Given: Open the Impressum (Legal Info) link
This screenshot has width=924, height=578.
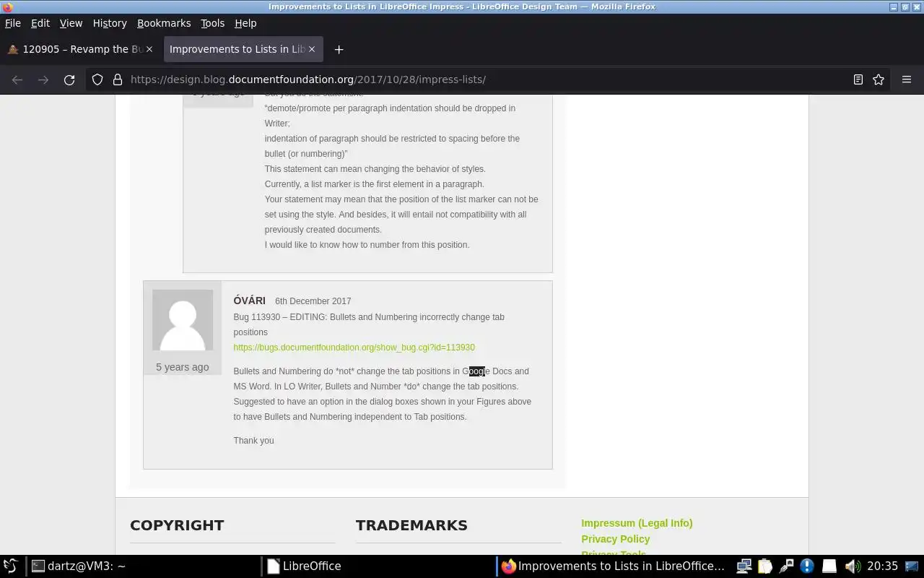Looking at the screenshot, I should 637,523.
